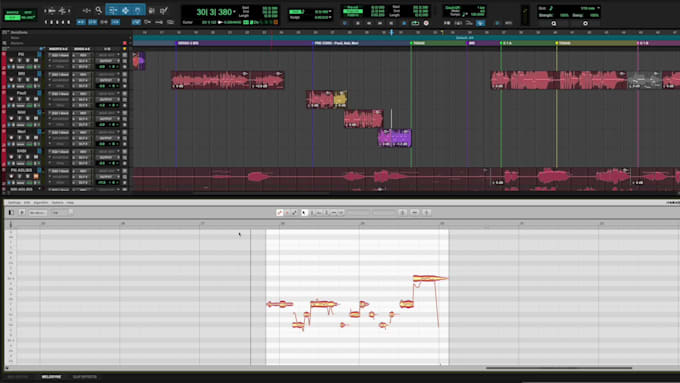Open the Melodyne Edit menu
The image size is (680, 383).
click(27, 203)
